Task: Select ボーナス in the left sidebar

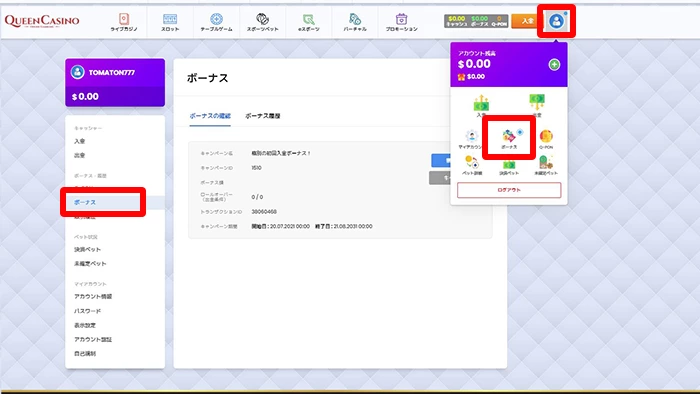Action: 85,203
